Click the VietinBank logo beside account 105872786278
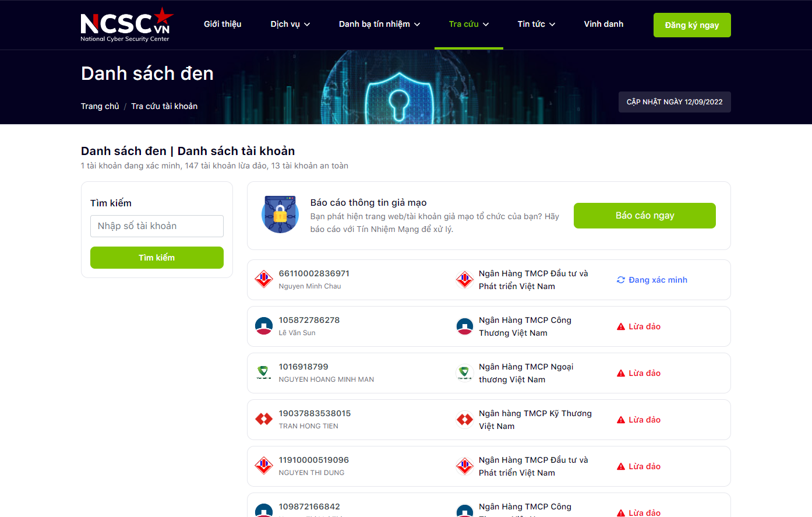Image resolution: width=812 pixels, height=517 pixels. tap(264, 326)
